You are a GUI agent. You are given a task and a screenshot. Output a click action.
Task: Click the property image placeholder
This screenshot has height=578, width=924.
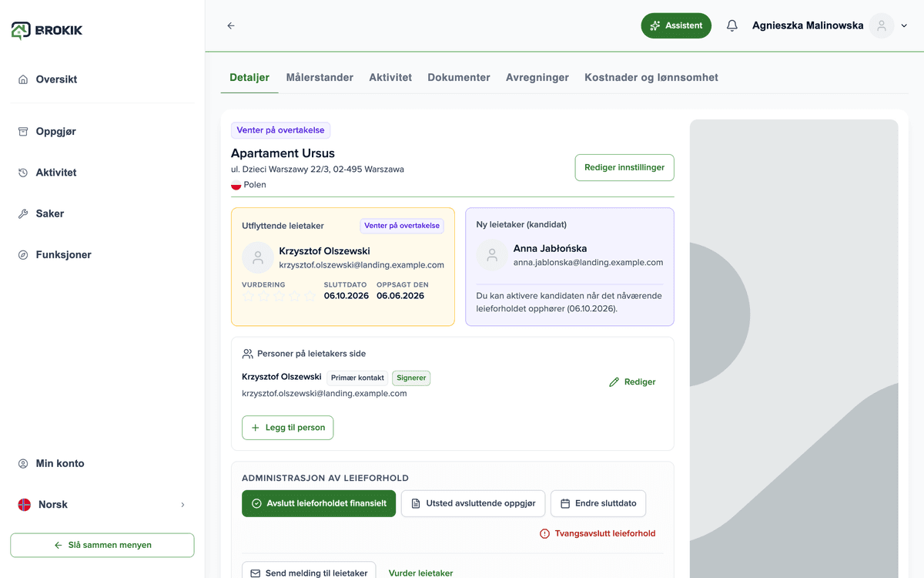(x=794, y=348)
